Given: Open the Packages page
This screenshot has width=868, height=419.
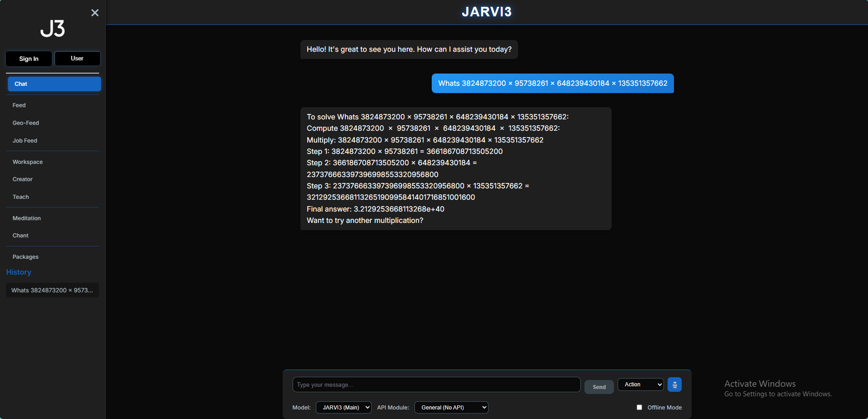Looking at the screenshot, I should click(x=25, y=257).
